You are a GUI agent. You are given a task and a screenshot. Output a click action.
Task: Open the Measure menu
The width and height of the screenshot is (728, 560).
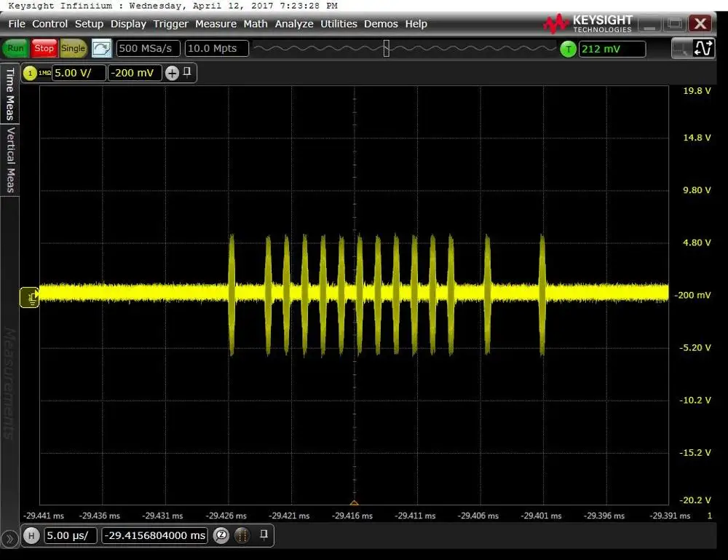(x=215, y=24)
